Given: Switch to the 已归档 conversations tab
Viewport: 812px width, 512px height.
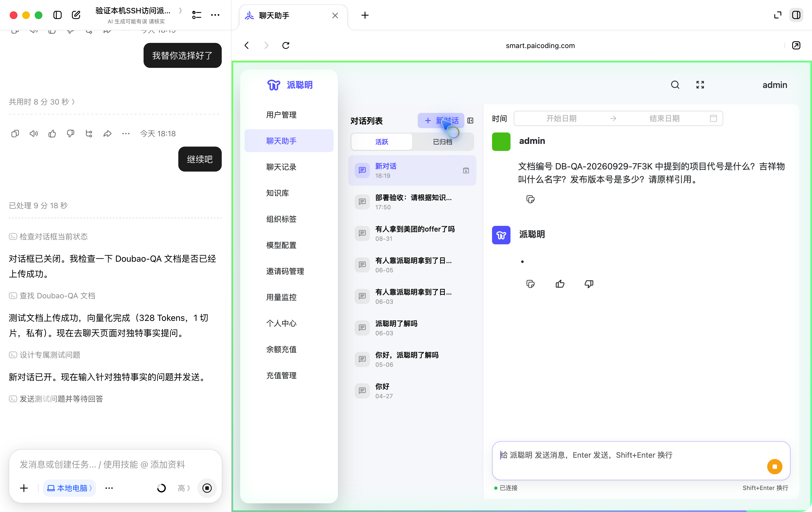Looking at the screenshot, I should (x=442, y=142).
